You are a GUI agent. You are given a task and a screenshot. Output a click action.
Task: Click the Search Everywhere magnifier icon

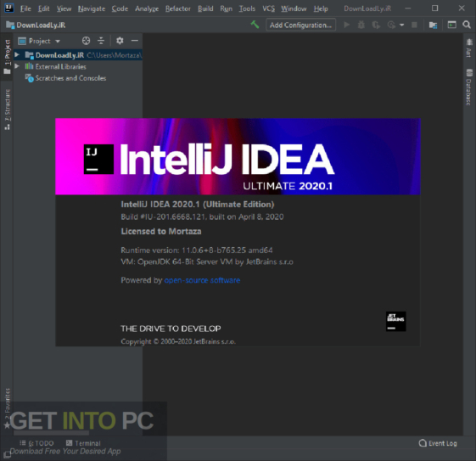467,25
